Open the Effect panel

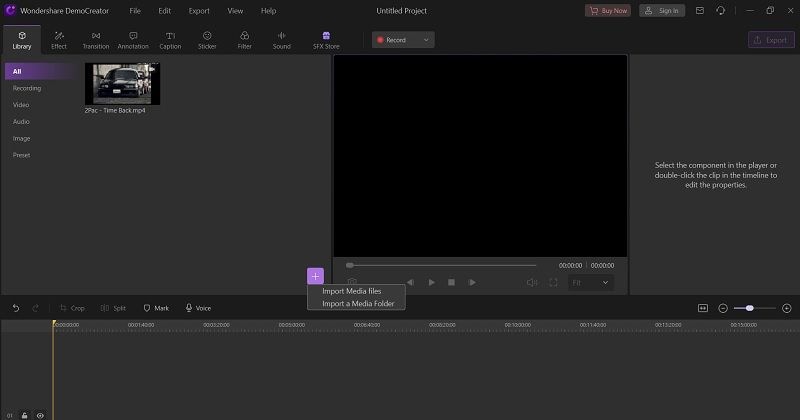tap(59, 40)
